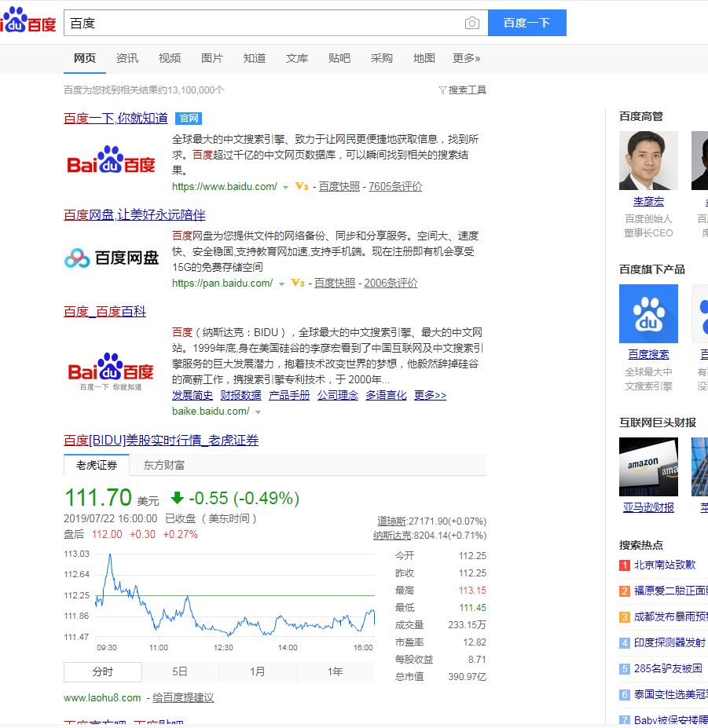This screenshot has height=728, width=708.
Task: Select the 5日 chart range
Action: (x=180, y=671)
